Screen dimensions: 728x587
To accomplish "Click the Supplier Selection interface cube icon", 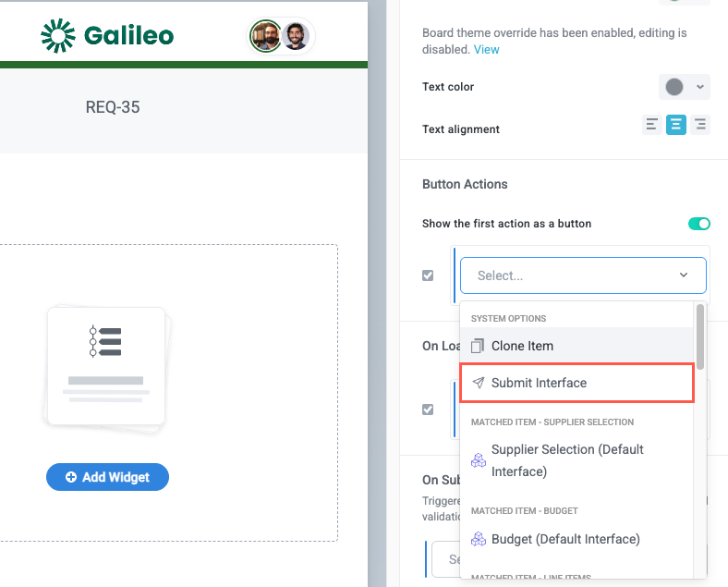I will pyautogui.click(x=479, y=460).
